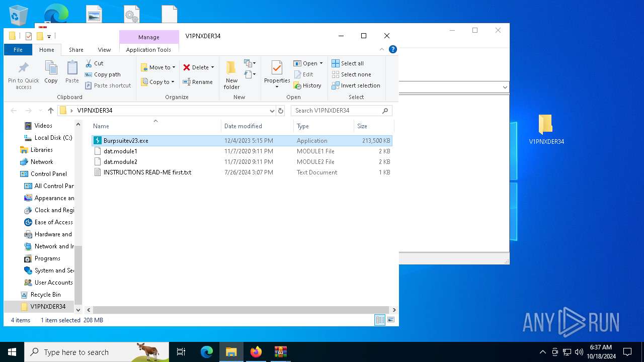The width and height of the screenshot is (644, 362).
Task: Click Invert selection
Action: click(356, 85)
